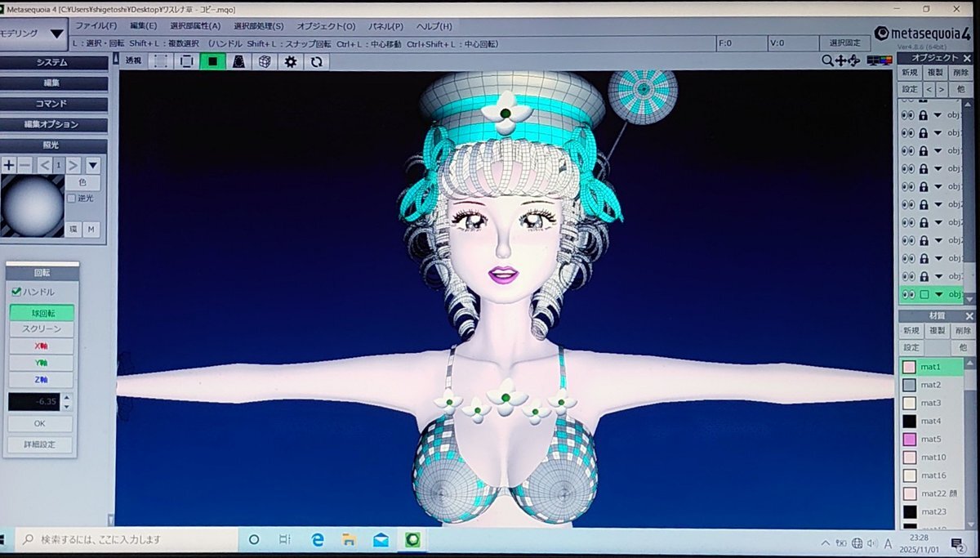Toggle the active face display icon
This screenshot has height=558, width=980.
pyautogui.click(x=213, y=61)
